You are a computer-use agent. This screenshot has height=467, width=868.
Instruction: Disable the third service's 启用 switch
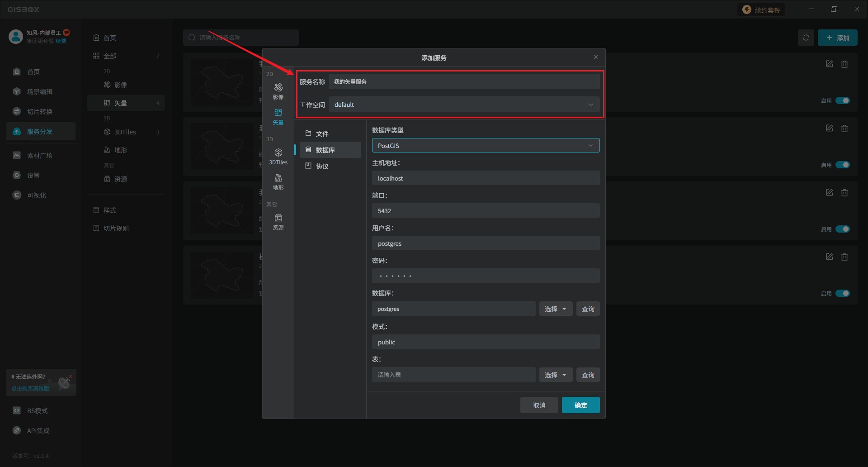click(842, 229)
